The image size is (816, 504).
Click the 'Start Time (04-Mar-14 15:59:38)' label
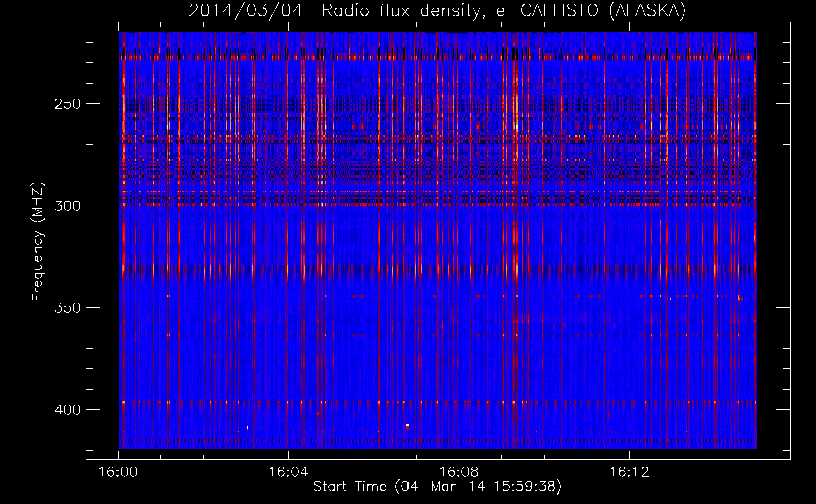tap(437, 487)
